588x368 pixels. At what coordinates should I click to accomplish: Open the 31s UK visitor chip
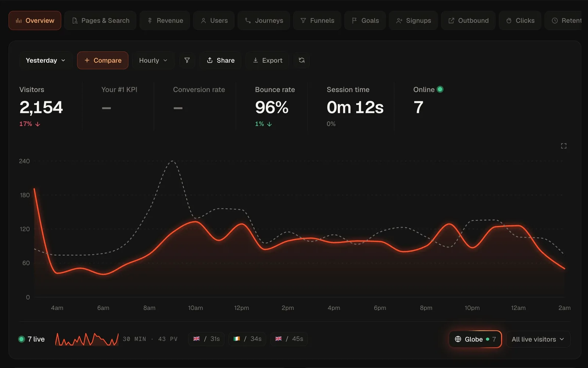point(207,339)
